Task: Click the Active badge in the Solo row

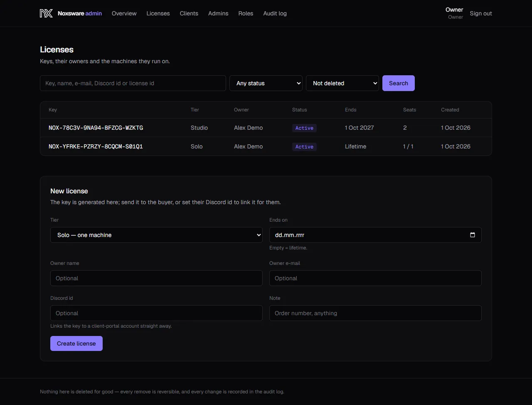Action: [304, 147]
